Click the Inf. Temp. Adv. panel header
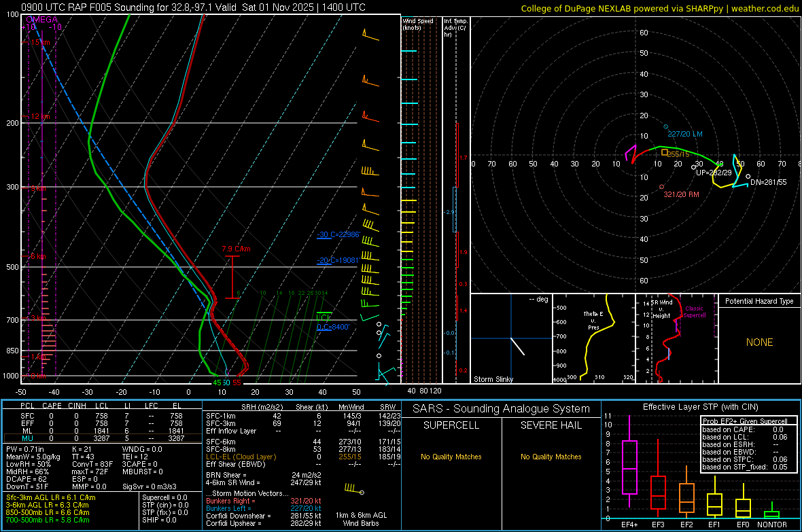Screen dimensions: 802x532 pyautogui.click(x=455, y=28)
